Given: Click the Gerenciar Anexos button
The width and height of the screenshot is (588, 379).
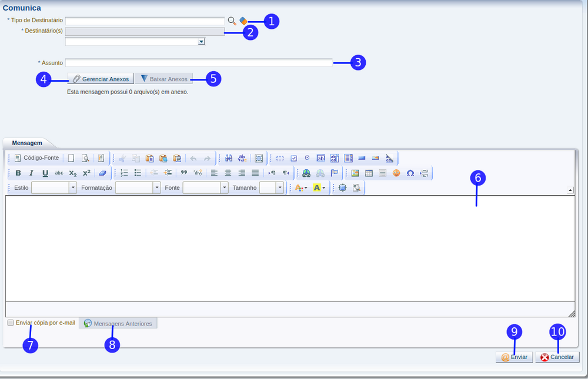Looking at the screenshot, I should pos(101,79).
